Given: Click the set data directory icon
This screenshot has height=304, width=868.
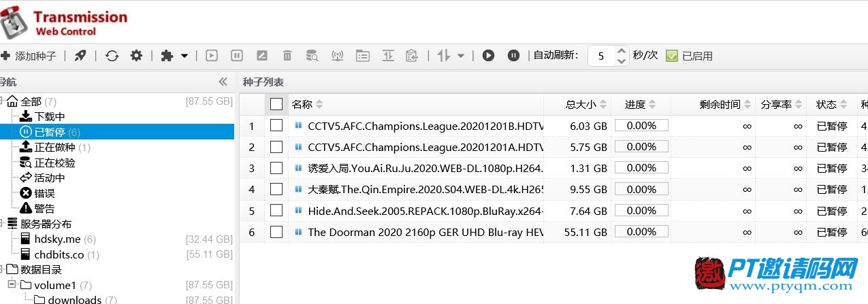Looking at the screenshot, I should pyautogui.click(x=363, y=56).
